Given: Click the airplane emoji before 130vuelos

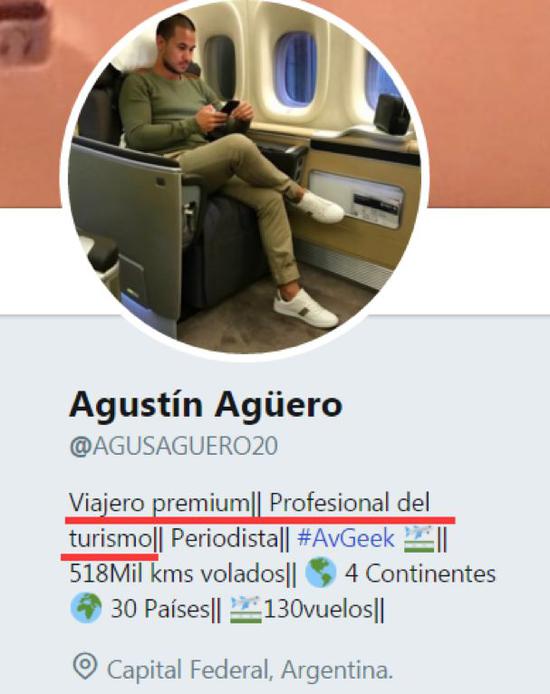Looking at the screenshot, I should pos(246,609).
